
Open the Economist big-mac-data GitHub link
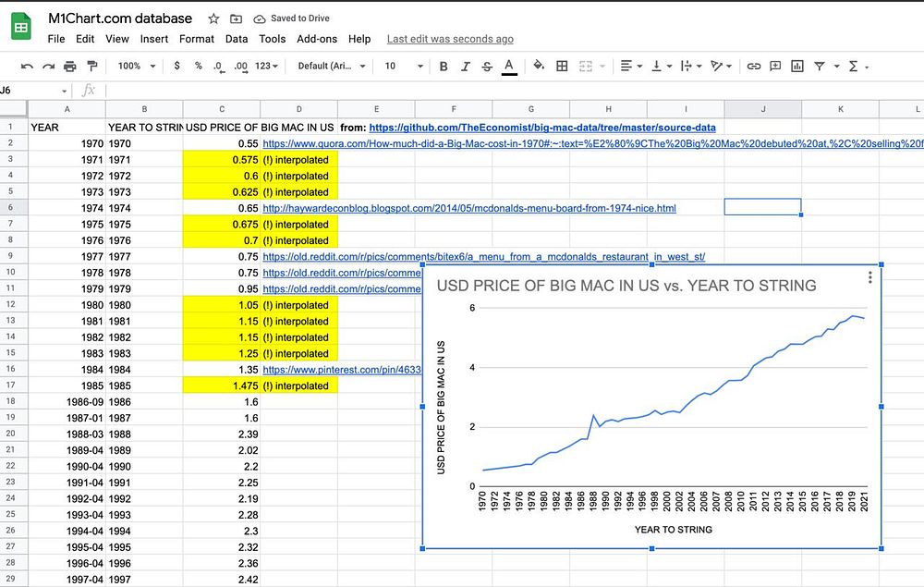click(x=542, y=127)
